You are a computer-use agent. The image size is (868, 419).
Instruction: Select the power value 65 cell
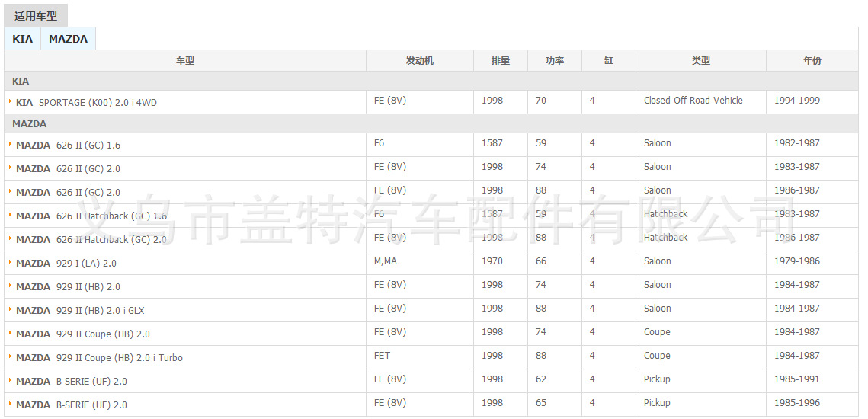pos(555,405)
